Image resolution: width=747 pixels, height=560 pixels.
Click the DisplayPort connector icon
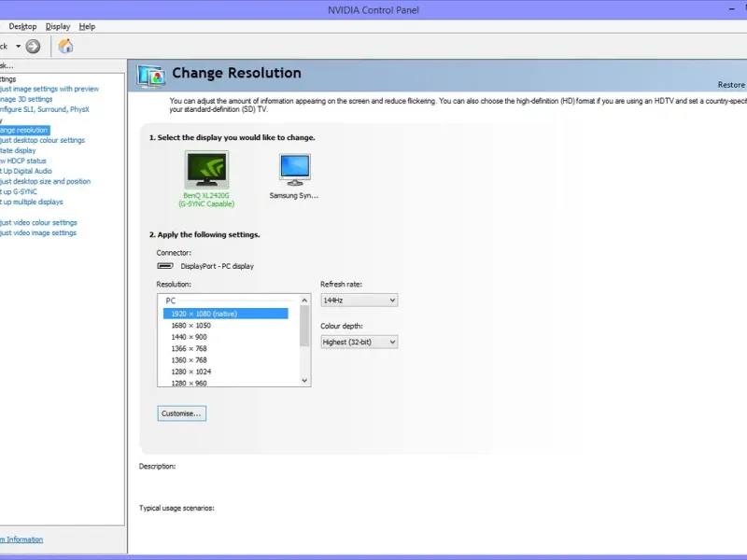click(165, 266)
